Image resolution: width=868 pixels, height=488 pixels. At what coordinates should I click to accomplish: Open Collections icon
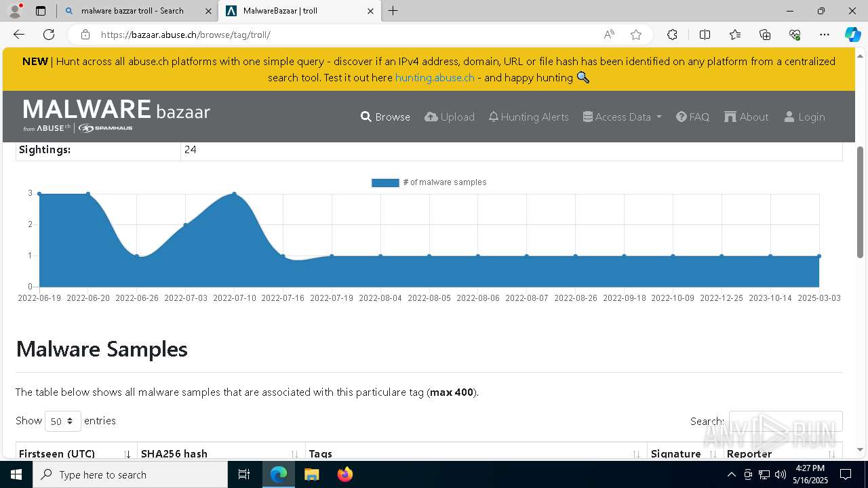765,35
